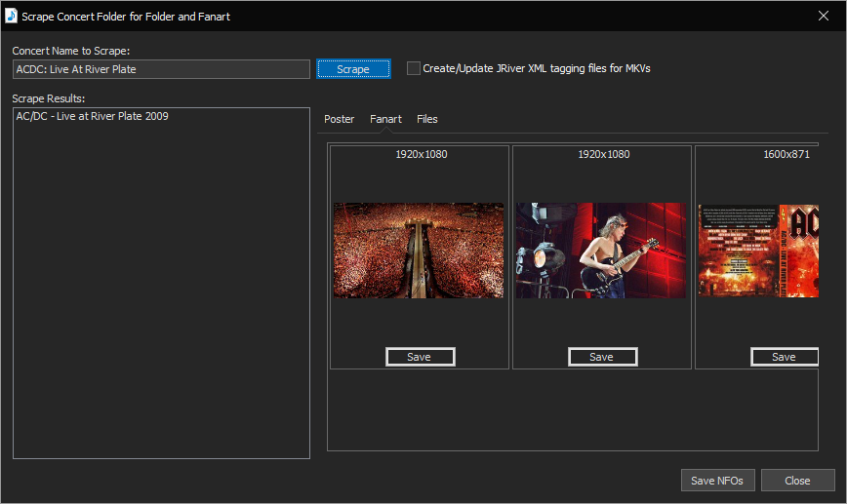Click the Save NFOs button

717,480
